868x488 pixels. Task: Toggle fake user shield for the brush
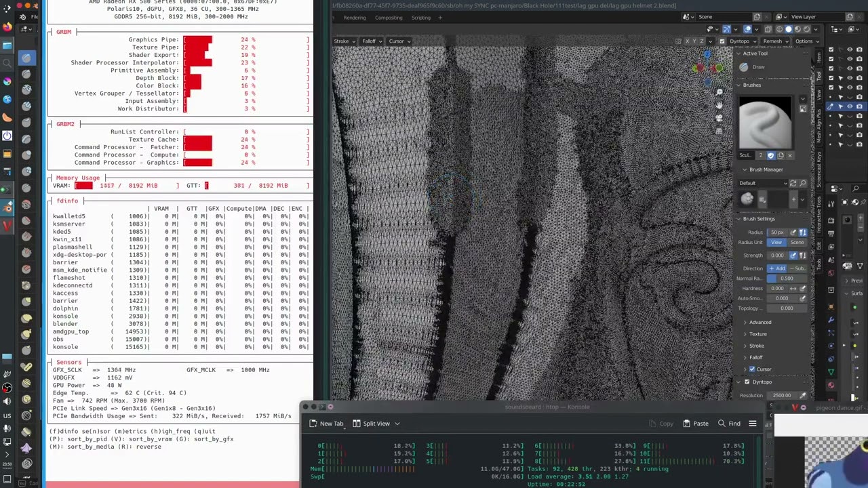coord(770,155)
